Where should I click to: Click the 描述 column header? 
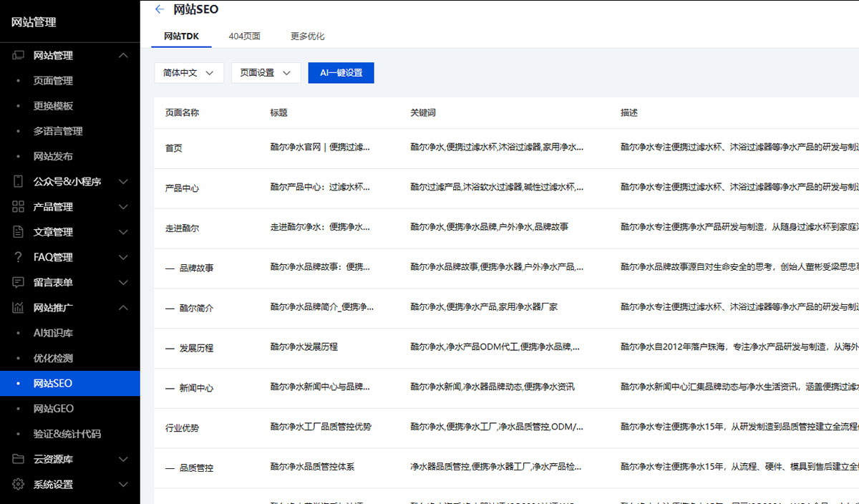tap(629, 113)
